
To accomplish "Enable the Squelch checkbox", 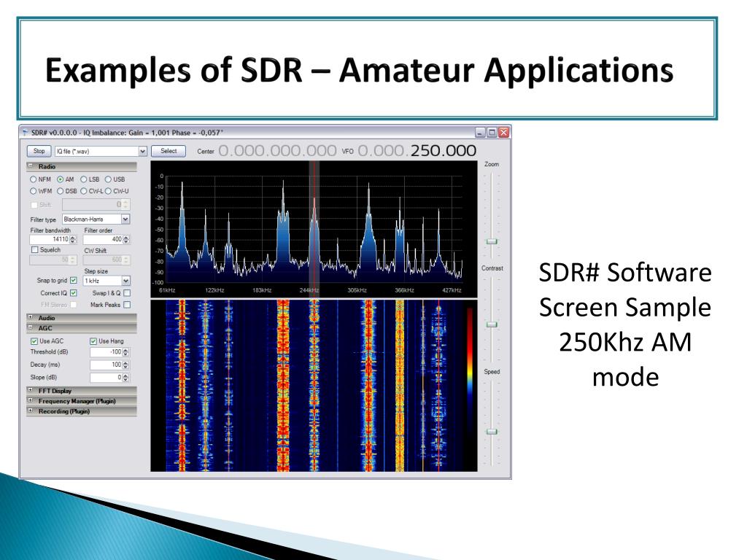I will pyautogui.click(x=34, y=250).
